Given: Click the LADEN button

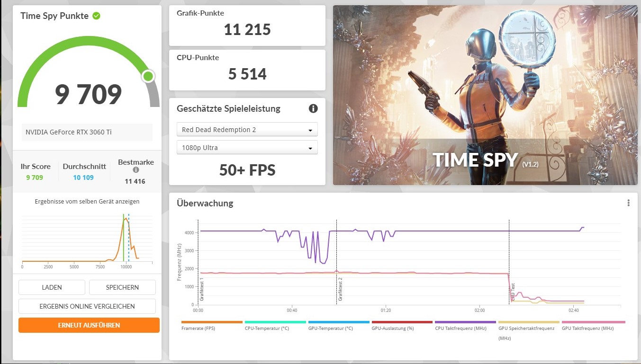Looking at the screenshot, I should (52, 287).
